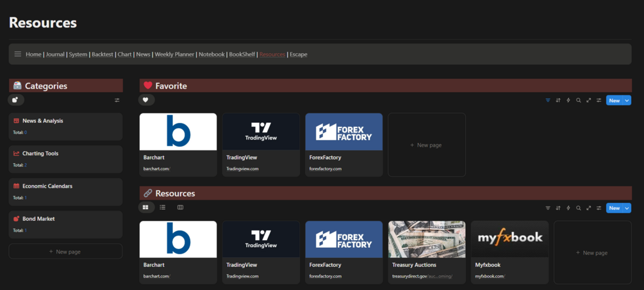Go to the BookShelf page link

click(242, 54)
